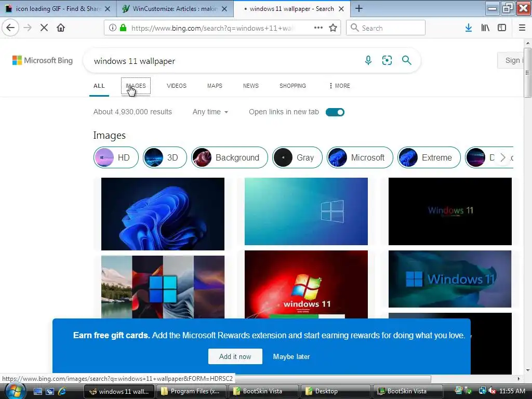Click the Sign in button

coord(511,60)
